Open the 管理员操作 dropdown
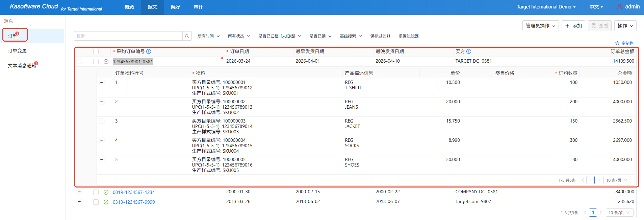Screen dimensions: 644x220 click(540, 26)
